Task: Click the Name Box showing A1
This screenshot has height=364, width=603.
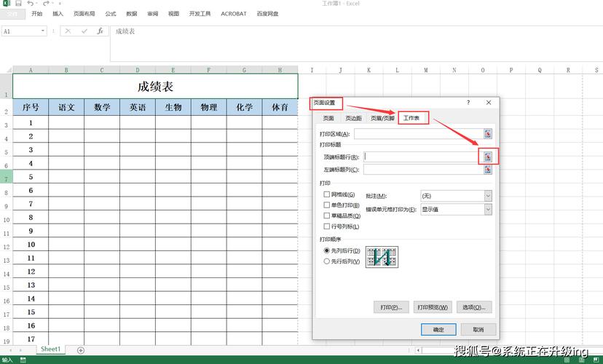Action: click(21, 31)
